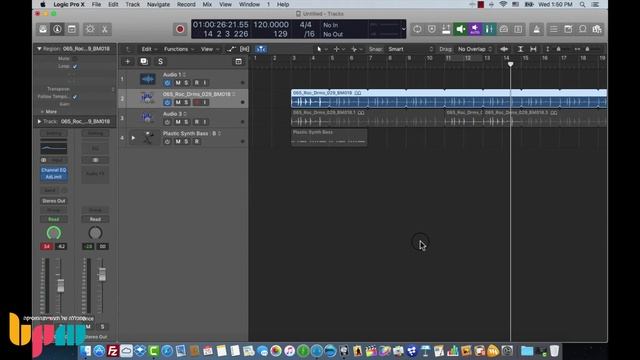Toggle power button on Audio 1 track
Screen dimensions: 640x360
coord(167,83)
